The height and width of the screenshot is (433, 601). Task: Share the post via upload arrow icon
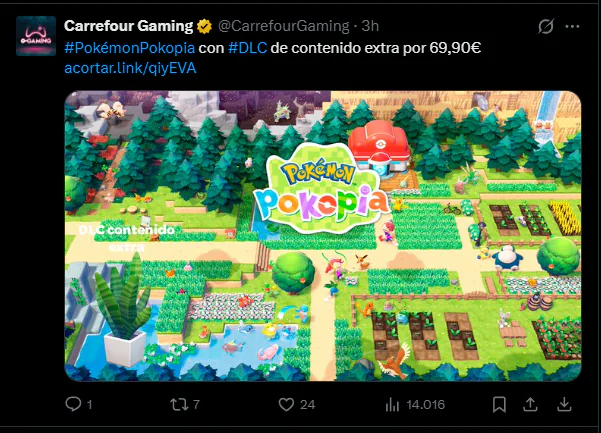point(530,404)
